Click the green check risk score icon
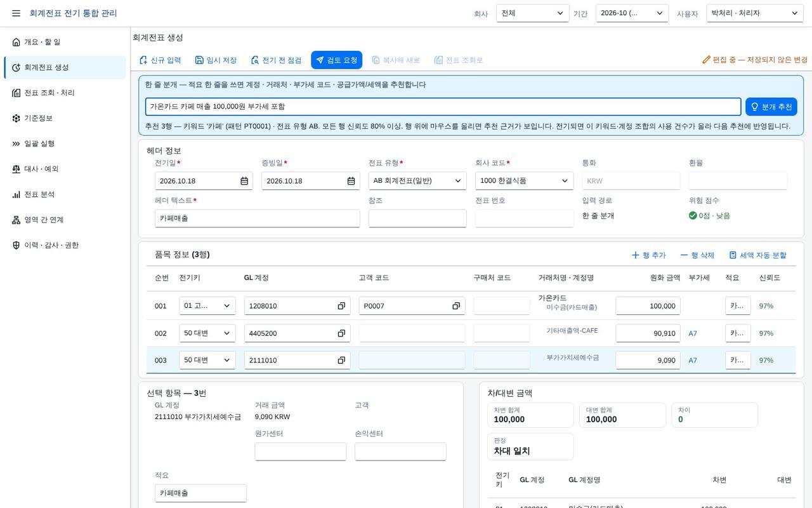Viewport: 812px width, 508px height. click(x=693, y=216)
